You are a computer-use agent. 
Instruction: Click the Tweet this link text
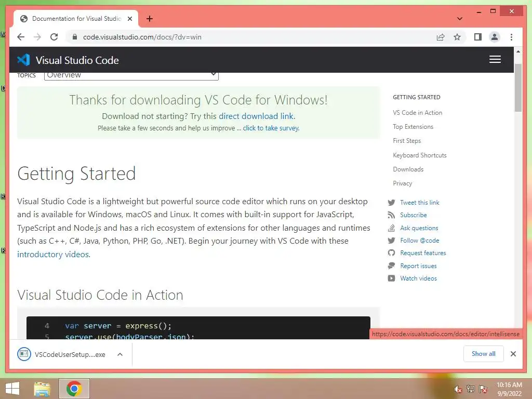420,203
